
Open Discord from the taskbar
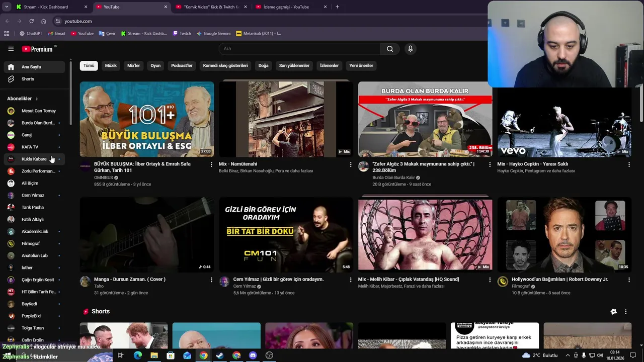253,355
